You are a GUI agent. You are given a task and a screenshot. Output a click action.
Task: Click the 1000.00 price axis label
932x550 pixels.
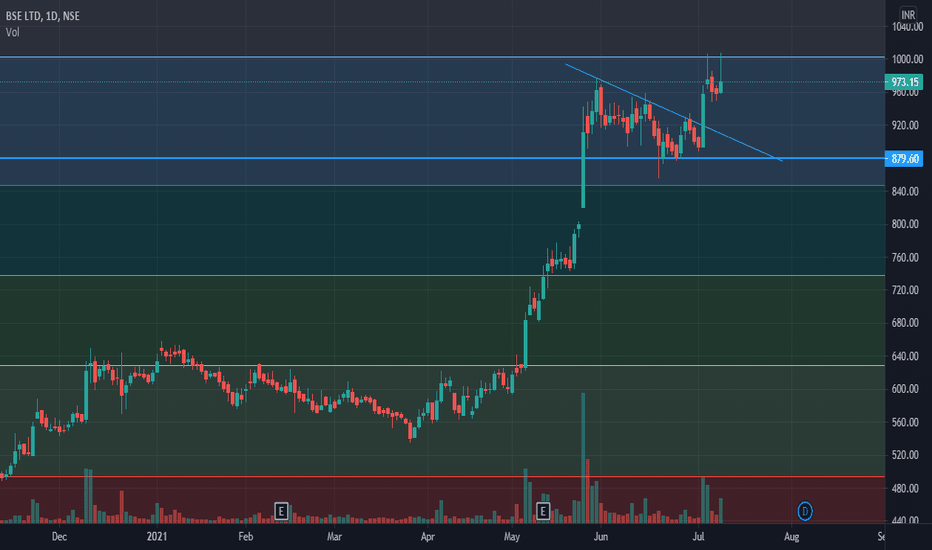coord(907,59)
